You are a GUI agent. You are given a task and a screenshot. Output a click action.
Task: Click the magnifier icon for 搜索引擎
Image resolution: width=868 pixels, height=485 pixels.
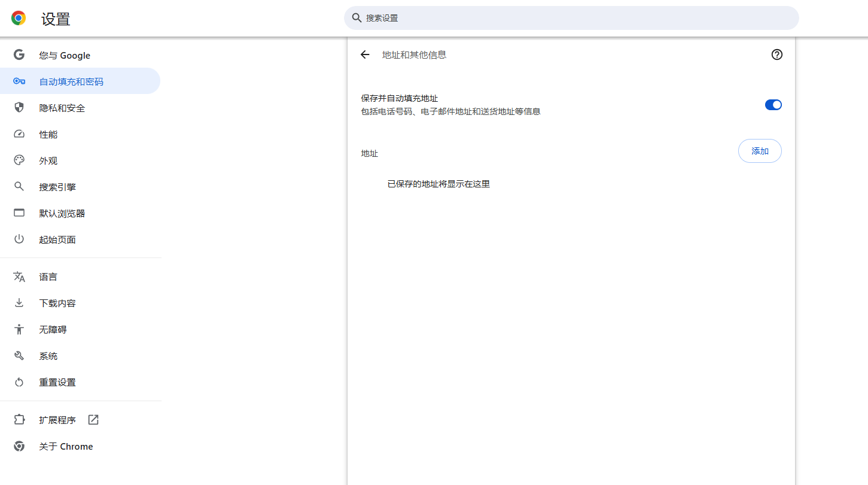(x=19, y=187)
